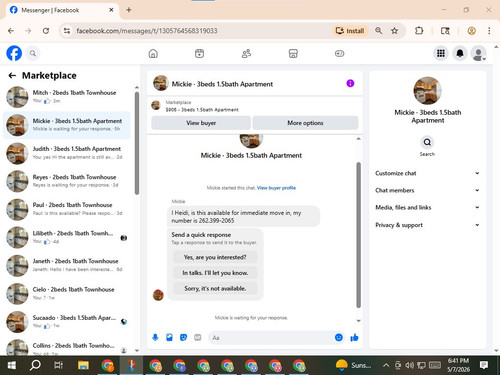
Task: Go to the Home feed icon
Action: tap(153, 53)
